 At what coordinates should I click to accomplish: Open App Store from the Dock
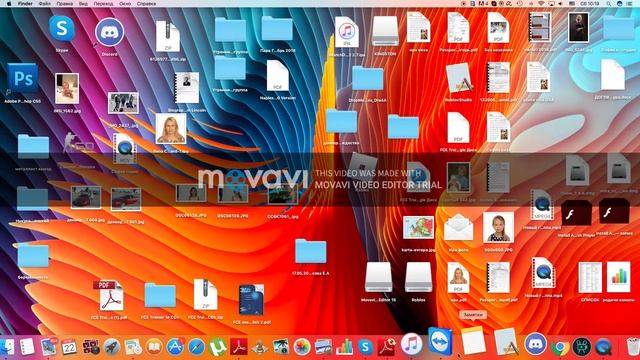[x=175, y=347]
